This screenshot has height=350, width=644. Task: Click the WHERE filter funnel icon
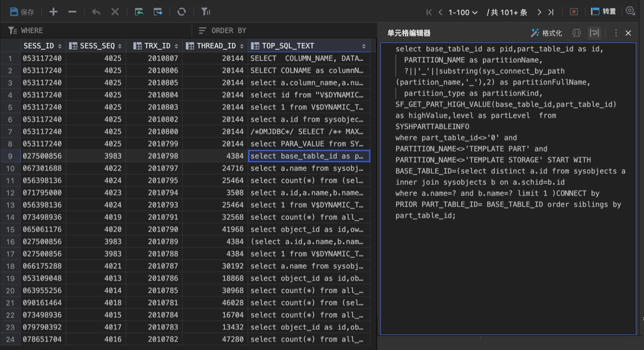click(12, 30)
